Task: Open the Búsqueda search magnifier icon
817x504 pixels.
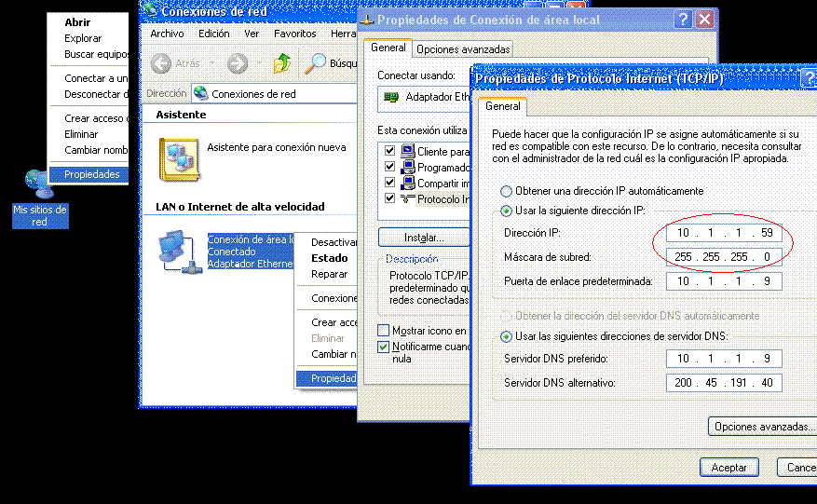Action: point(318,63)
